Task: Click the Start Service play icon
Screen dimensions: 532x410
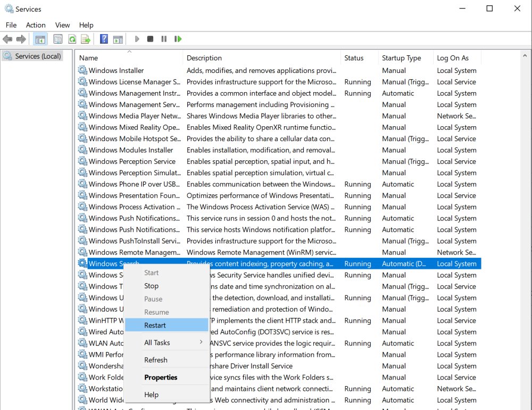Action: tap(137, 39)
